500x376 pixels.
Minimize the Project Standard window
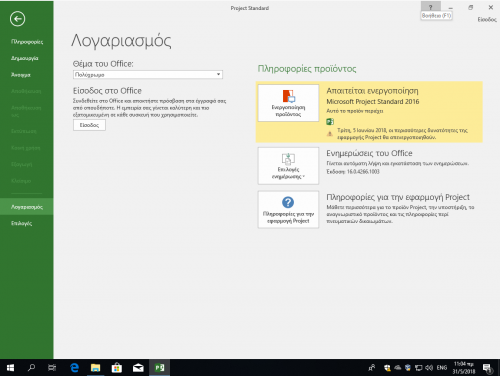450,7
